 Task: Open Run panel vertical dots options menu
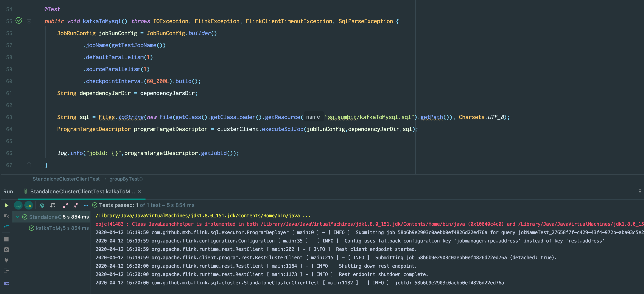(x=640, y=191)
